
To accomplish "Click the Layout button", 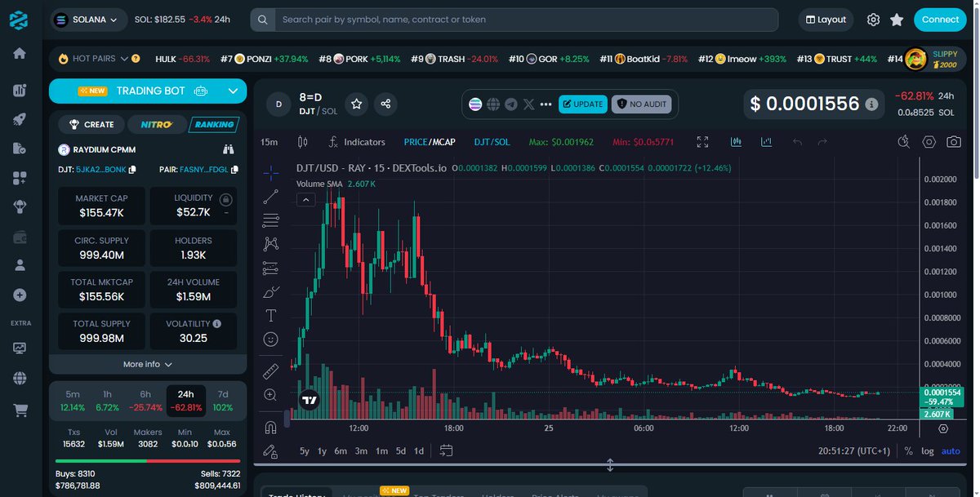I will (826, 20).
